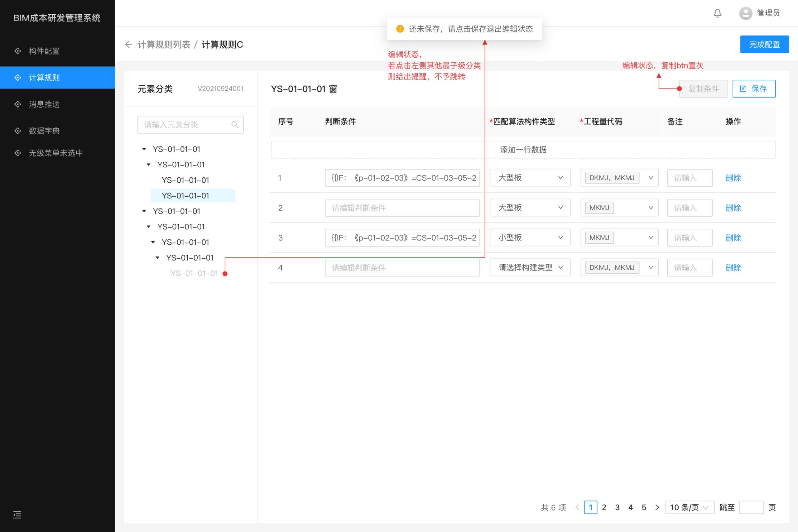Click the 保存 button with disk icon

click(x=753, y=89)
